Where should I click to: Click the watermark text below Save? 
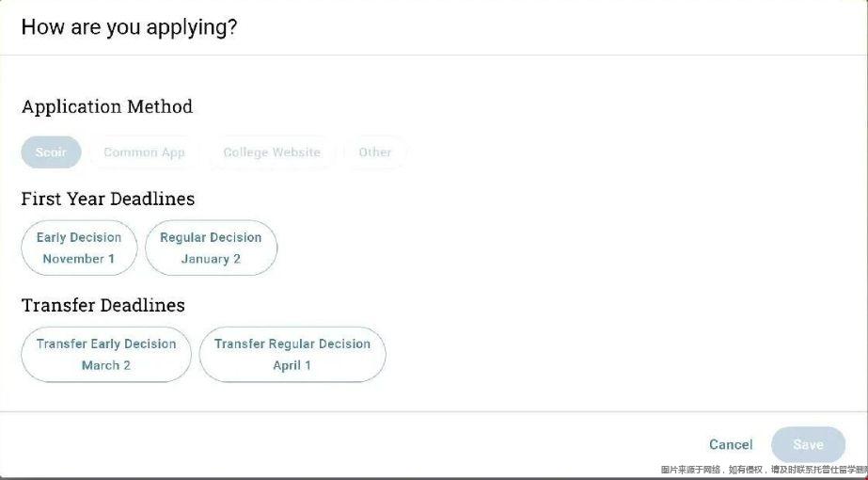[763, 470]
